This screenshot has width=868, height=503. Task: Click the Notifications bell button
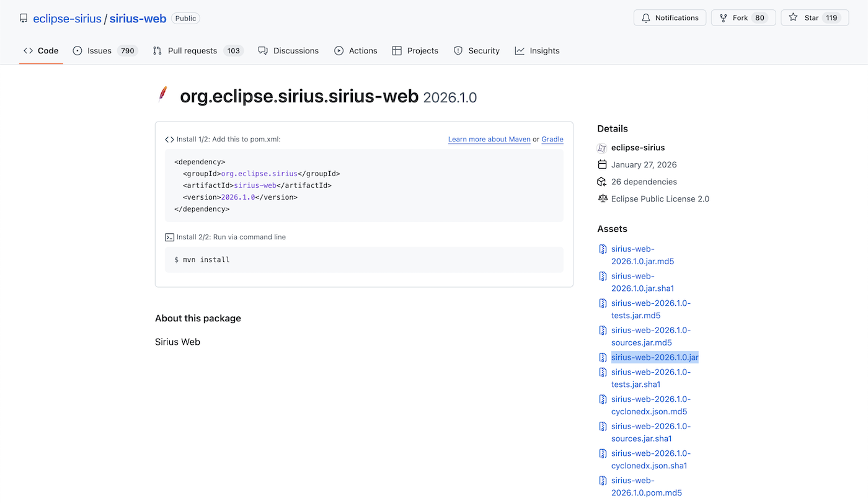click(670, 18)
